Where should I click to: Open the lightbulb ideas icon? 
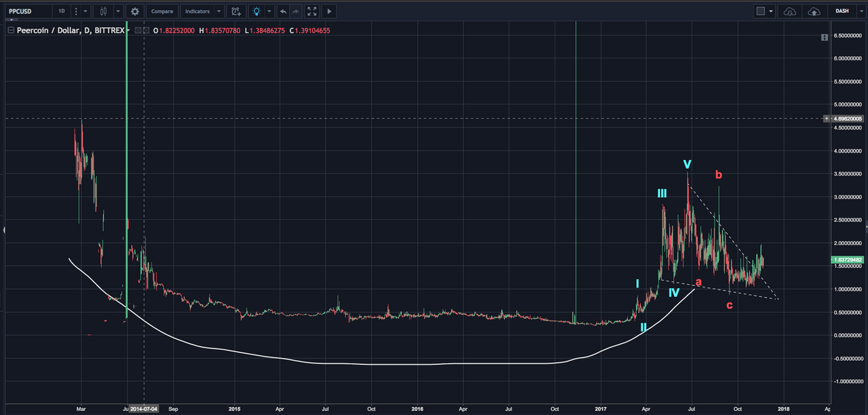pos(256,11)
